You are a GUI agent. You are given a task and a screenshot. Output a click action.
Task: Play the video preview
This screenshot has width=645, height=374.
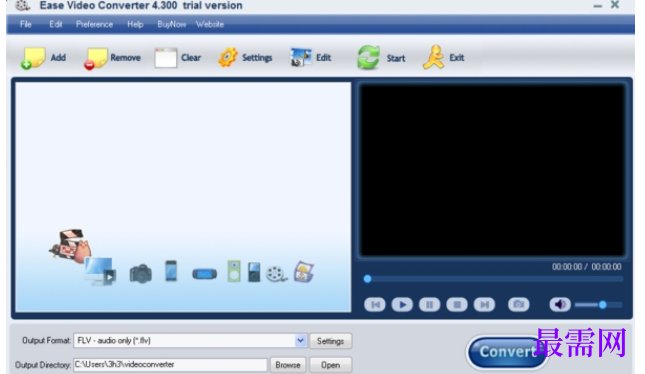(x=402, y=304)
